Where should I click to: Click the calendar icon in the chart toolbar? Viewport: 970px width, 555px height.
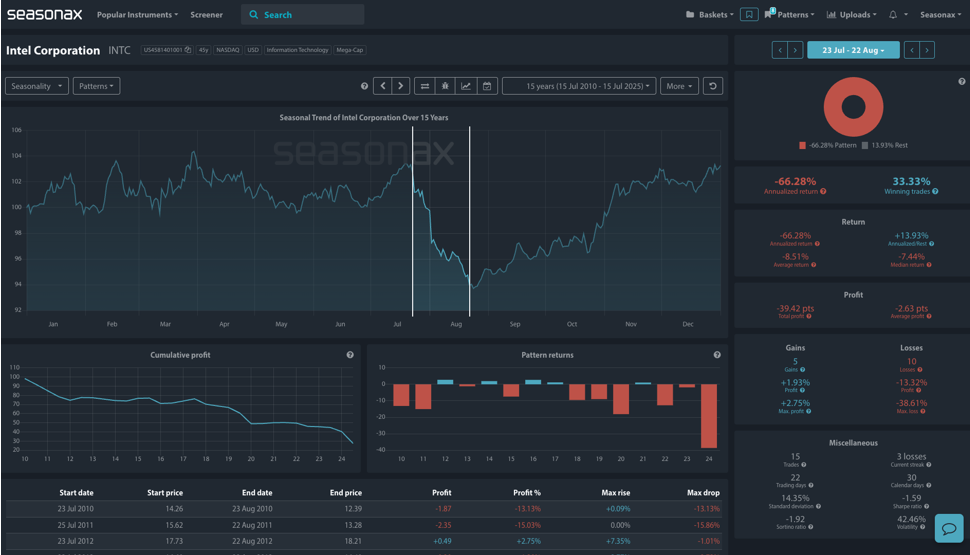(487, 86)
